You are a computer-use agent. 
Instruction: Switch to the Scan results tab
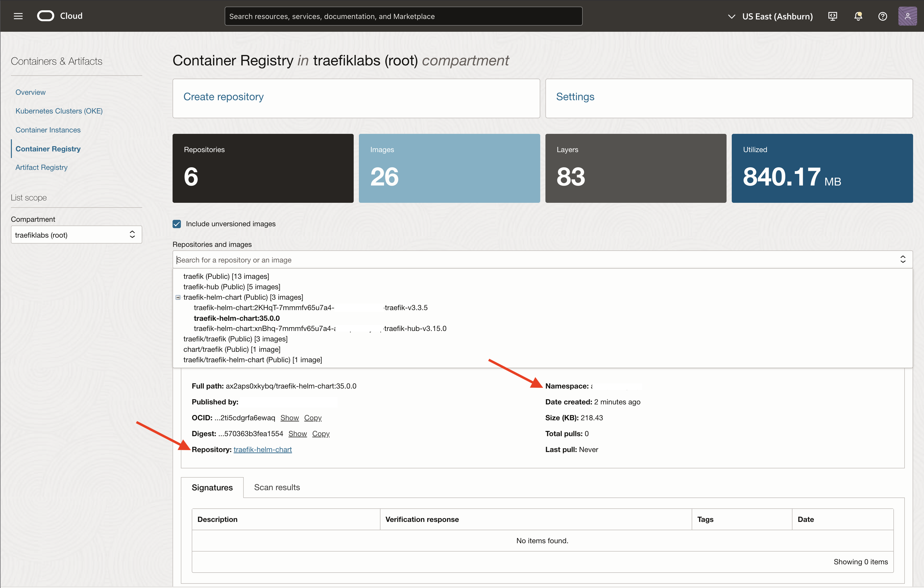point(277,487)
